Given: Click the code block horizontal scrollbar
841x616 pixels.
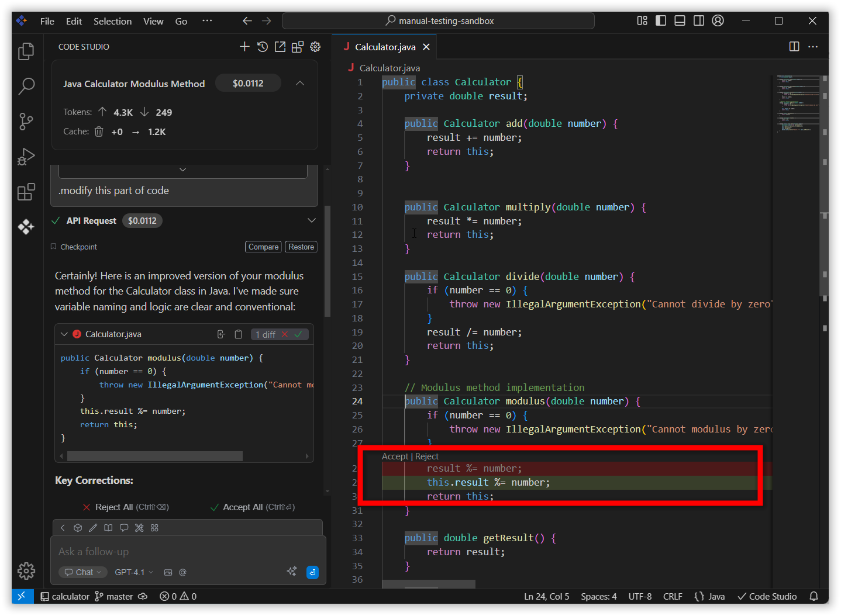Looking at the screenshot, I should 155,456.
